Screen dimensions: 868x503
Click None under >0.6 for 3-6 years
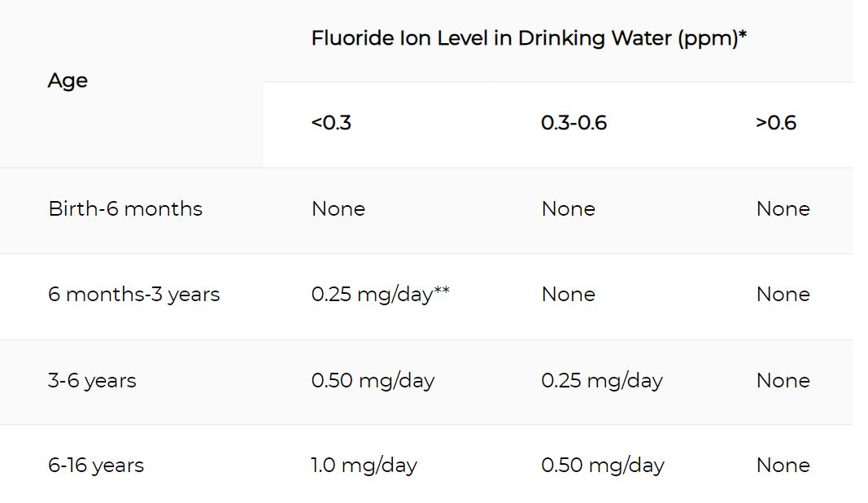783,380
